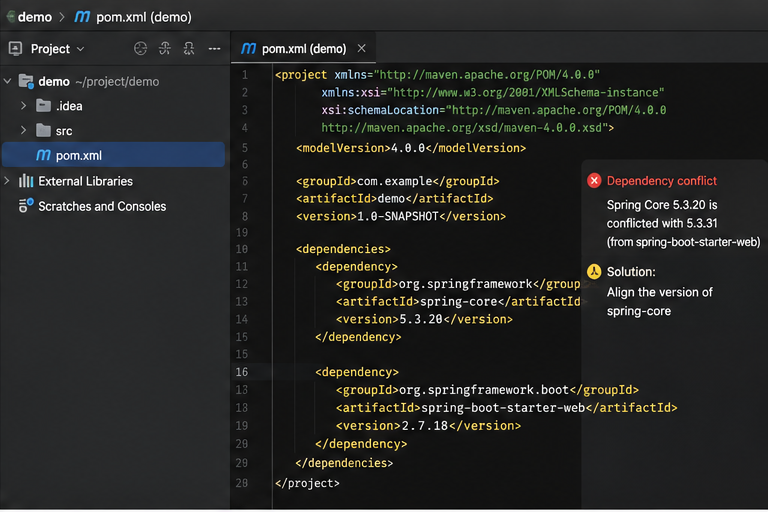Click the Collapse All icon in Project panel

click(x=189, y=49)
